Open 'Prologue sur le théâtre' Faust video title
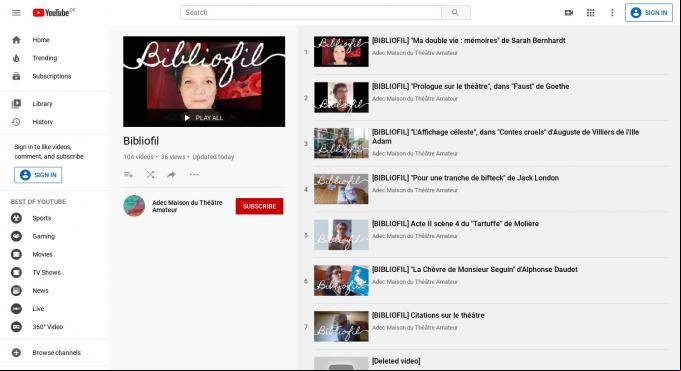Viewport: 681px width, 371px height. 470,86
